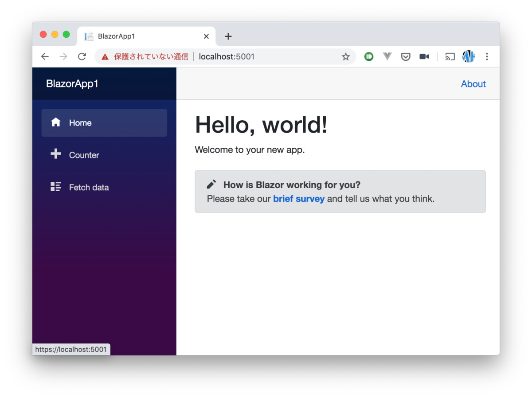Click the BlazorApp1 brand link in the sidebar
The width and height of the screenshot is (532, 398).
[x=72, y=83]
